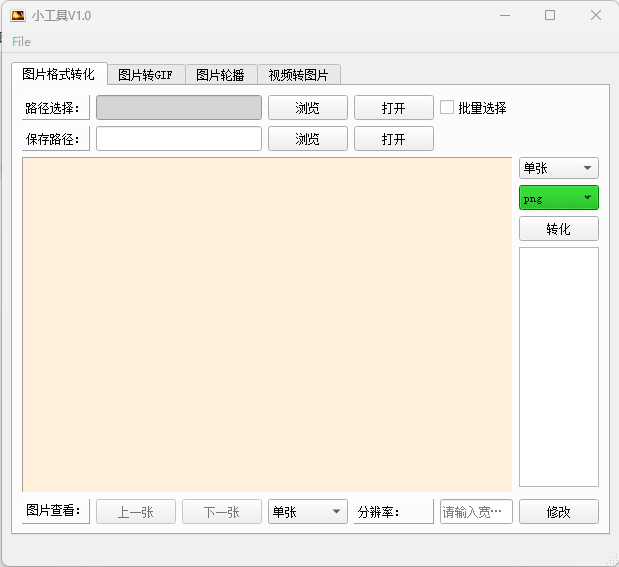619x567 pixels.
Task: Minimize the 小工具V1.0 window
Action: pyautogui.click(x=505, y=15)
